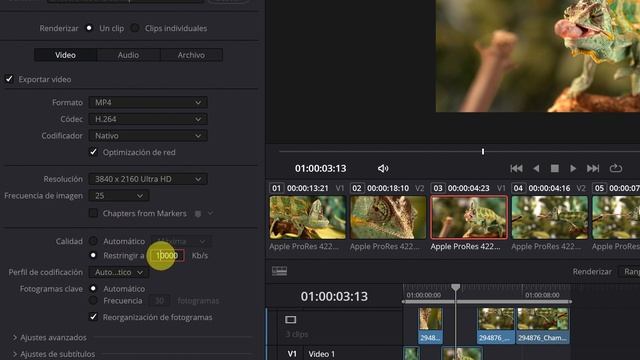The width and height of the screenshot is (640, 360).
Task: Mute audio with the speaker icon
Action: coord(383,169)
